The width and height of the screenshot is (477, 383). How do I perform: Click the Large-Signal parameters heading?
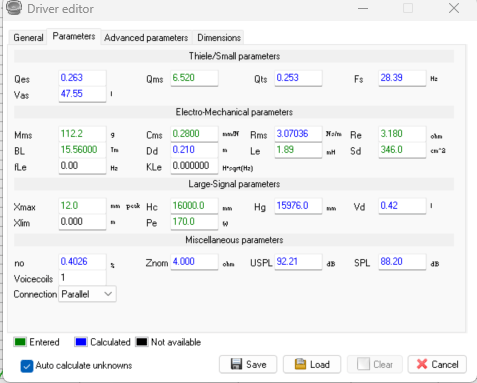click(x=234, y=184)
